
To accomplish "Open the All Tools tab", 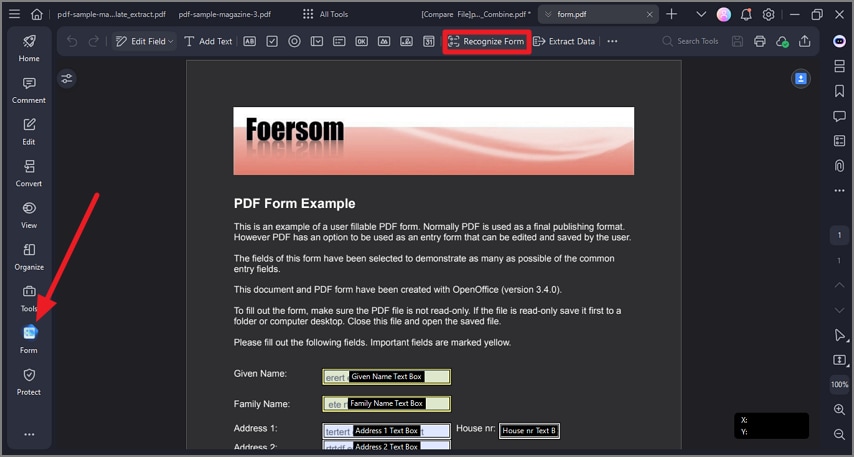I will pyautogui.click(x=325, y=14).
